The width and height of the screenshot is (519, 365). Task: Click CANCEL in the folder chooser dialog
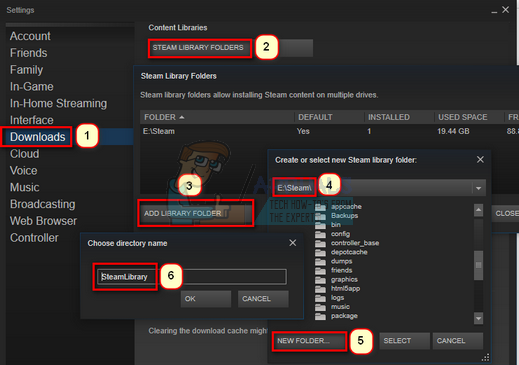458,341
